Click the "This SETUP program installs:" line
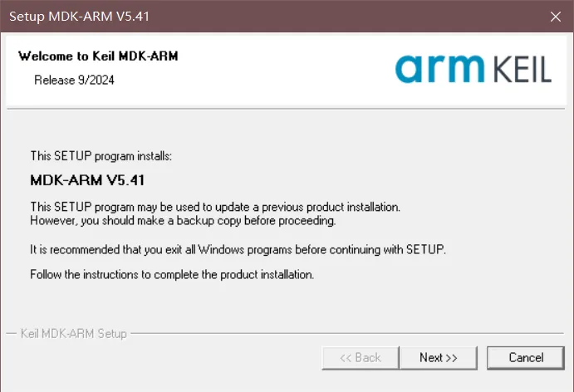Viewport: 574px width, 392px height. [101, 155]
